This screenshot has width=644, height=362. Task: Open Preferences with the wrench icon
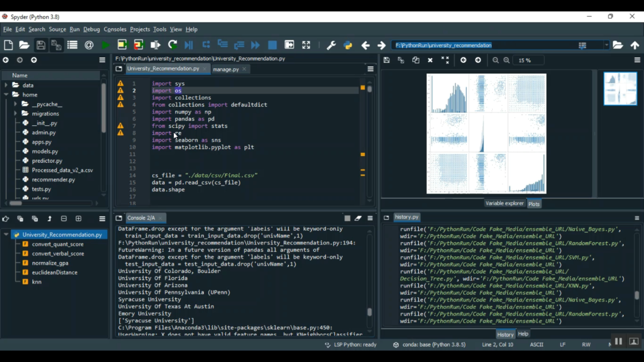coord(331,45)
